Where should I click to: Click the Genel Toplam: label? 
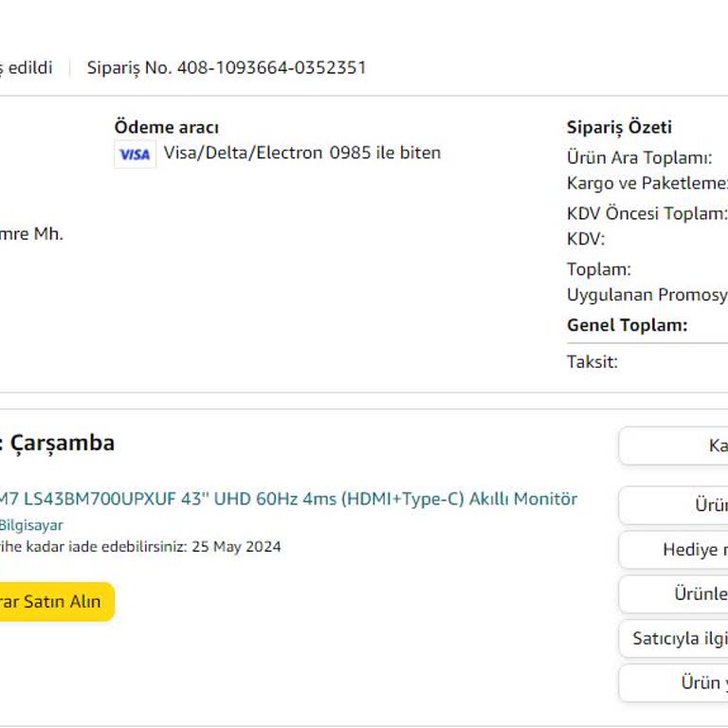pos(628,325)
